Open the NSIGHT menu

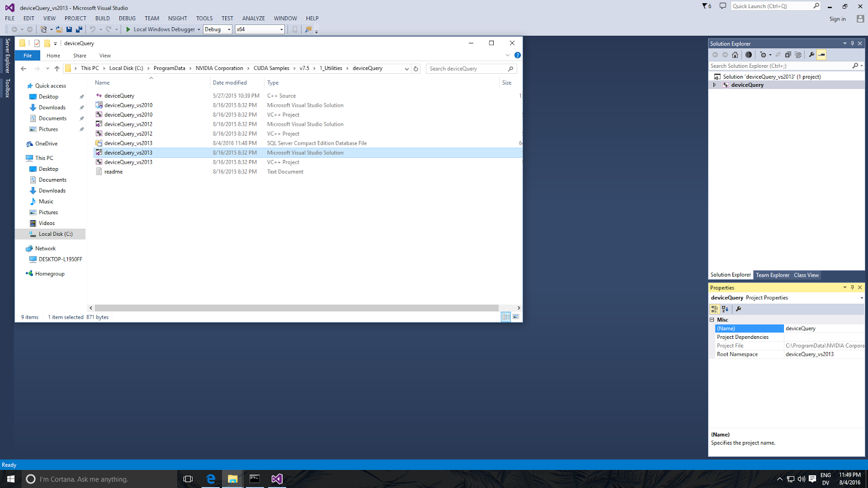point(177,18)
